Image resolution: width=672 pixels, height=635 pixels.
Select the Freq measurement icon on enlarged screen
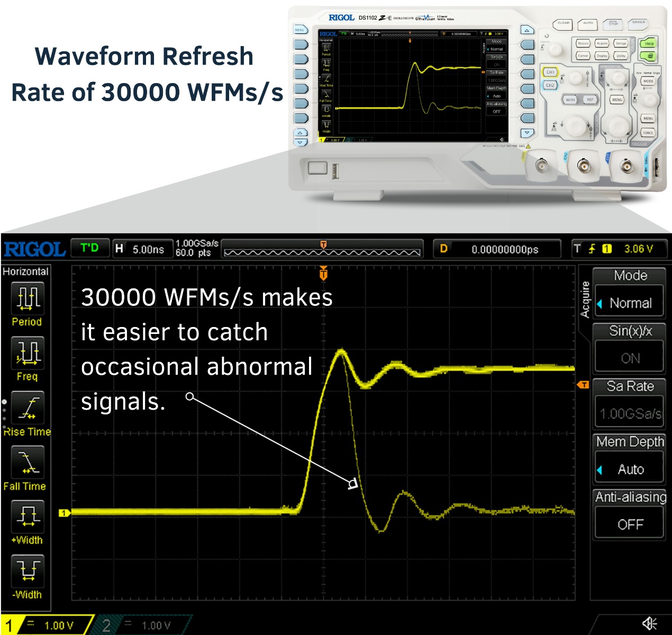click(28, 352)
